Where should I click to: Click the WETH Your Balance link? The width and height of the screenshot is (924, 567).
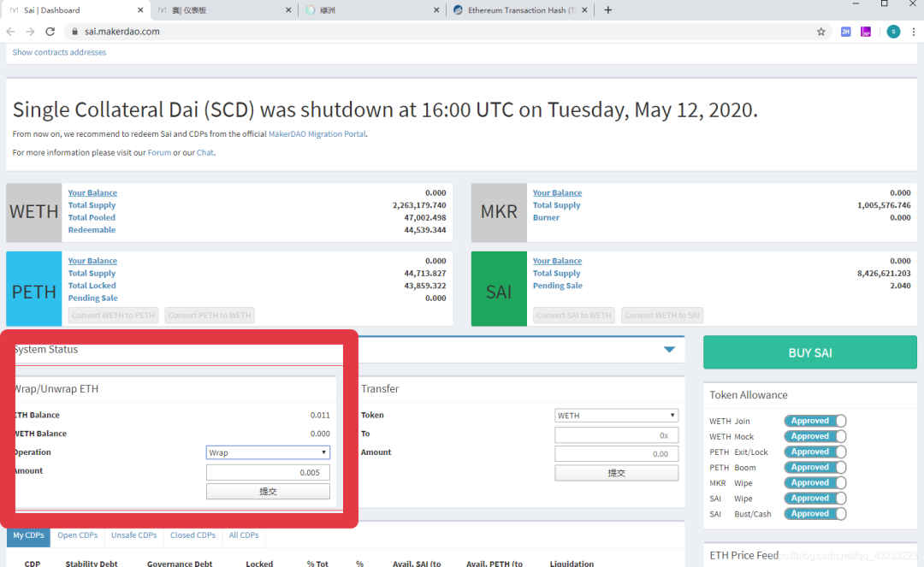tap(92, 193)
